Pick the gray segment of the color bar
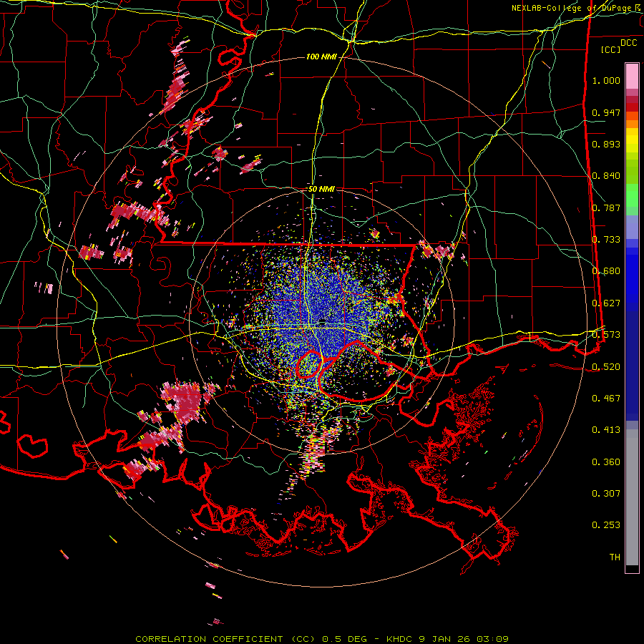The width and height of the screenshot is (644, 644). point(632,497)
